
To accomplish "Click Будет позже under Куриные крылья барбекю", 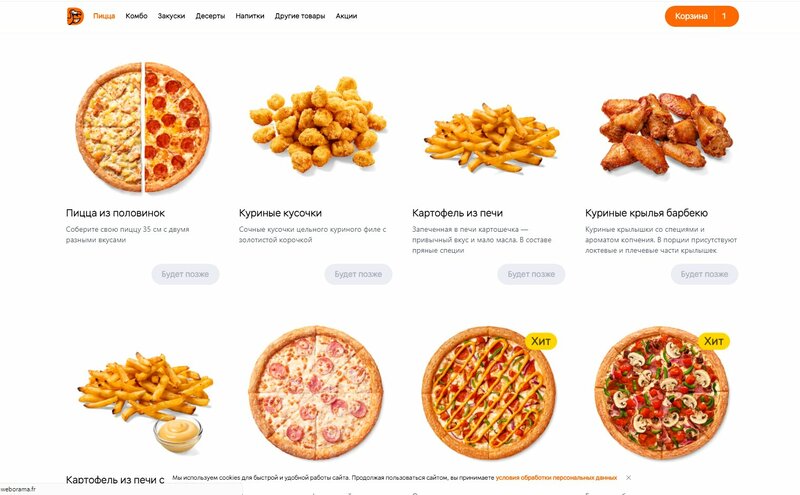I will tap(704, 274).
